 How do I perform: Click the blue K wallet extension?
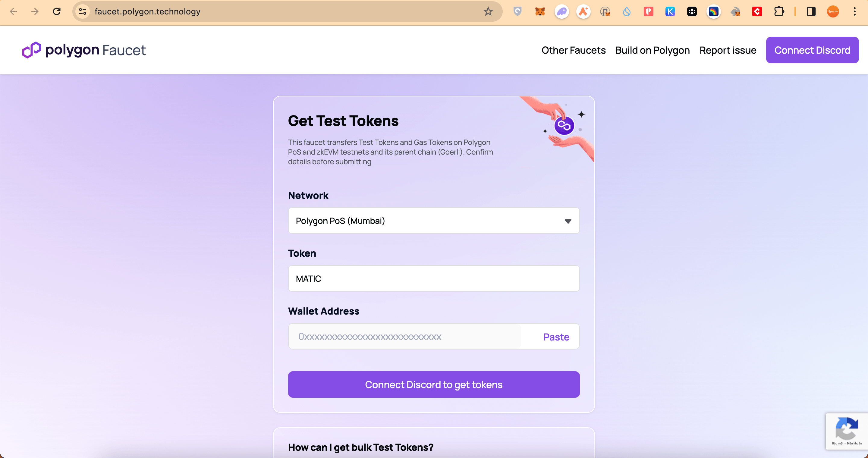(x=670, y=11)
